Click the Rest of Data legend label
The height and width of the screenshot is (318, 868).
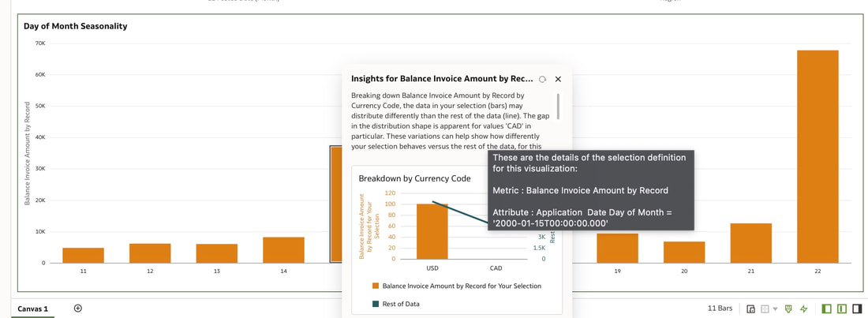[401, 304]
